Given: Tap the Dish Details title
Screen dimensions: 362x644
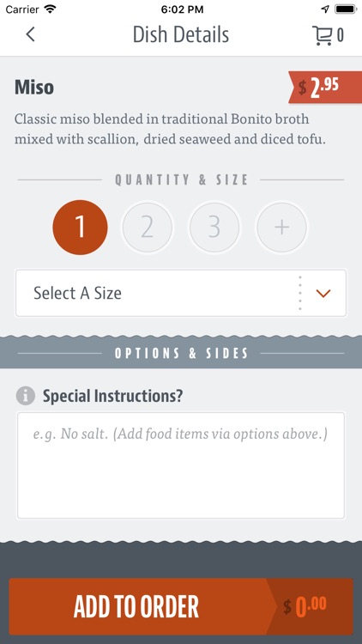Looking at the screenshot, I should (181, 35).
